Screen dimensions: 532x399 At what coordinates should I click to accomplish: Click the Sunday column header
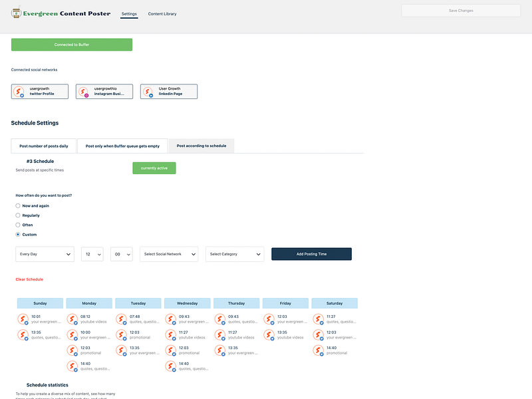(40, 303)
